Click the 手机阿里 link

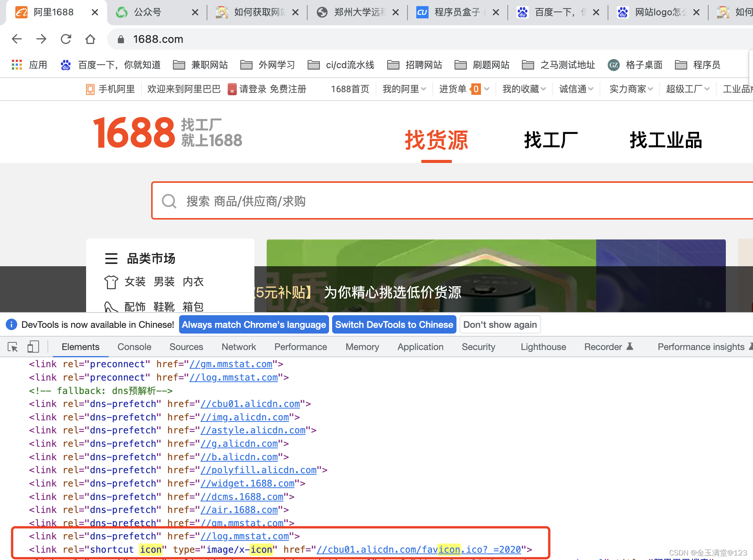(111, 89)
